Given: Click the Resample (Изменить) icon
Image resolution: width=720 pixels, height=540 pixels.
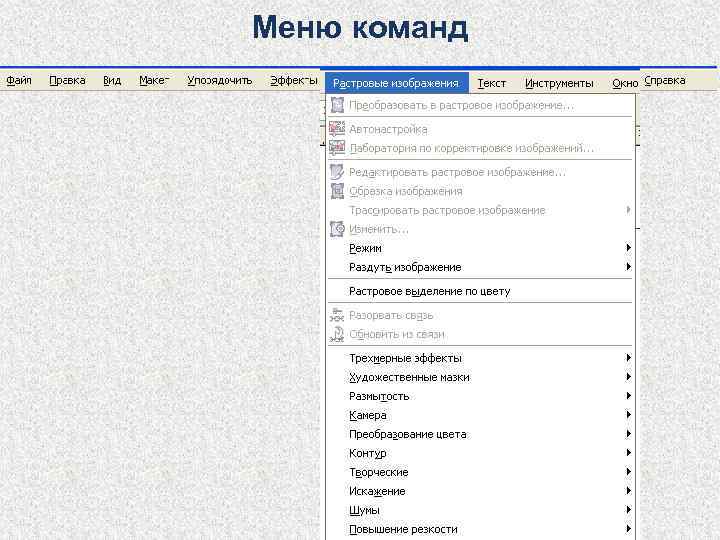Looking at the screenshot, I should [338, 229].
